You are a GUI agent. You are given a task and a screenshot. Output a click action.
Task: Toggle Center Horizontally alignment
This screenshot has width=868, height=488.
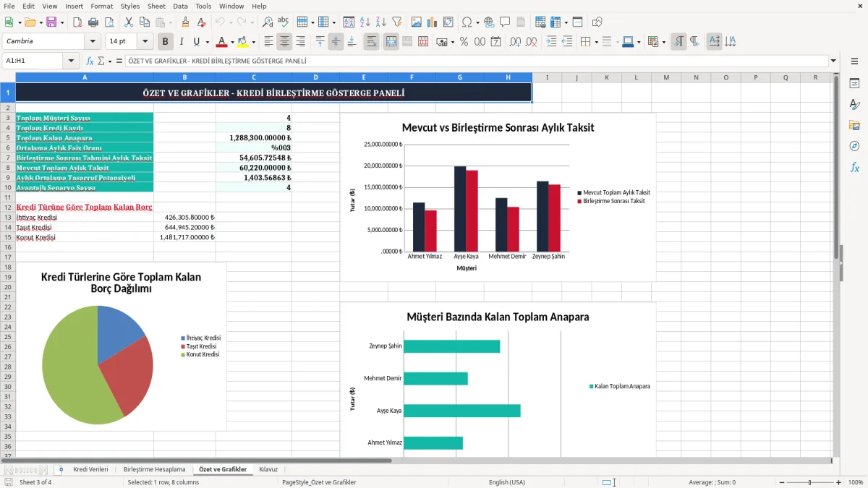tap(285, 42)
